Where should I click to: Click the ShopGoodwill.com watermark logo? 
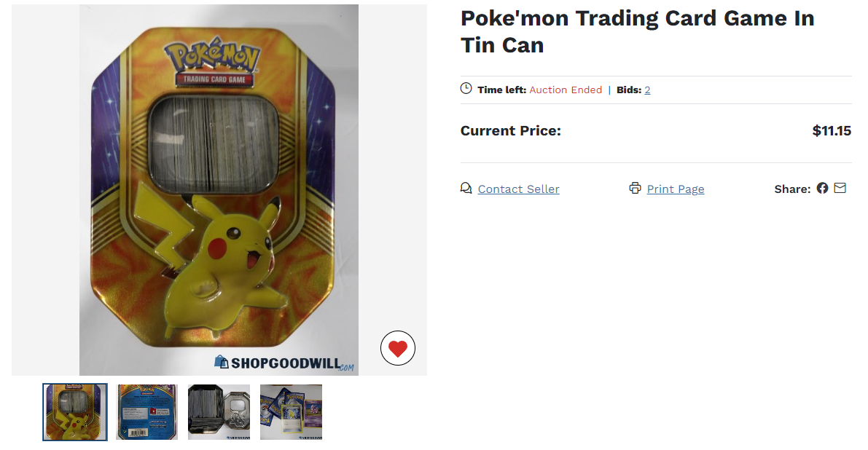tap(284, 363)
